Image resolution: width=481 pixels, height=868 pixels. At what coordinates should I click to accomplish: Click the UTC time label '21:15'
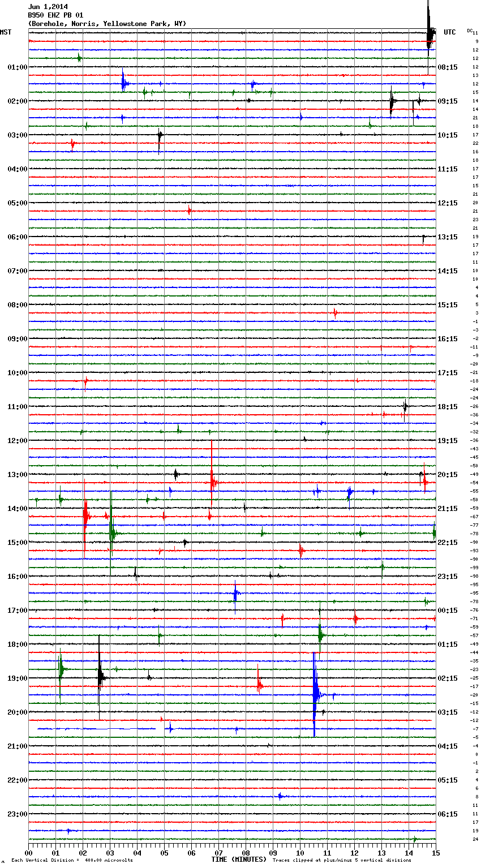pyautogui.click(x=448, y=509)
